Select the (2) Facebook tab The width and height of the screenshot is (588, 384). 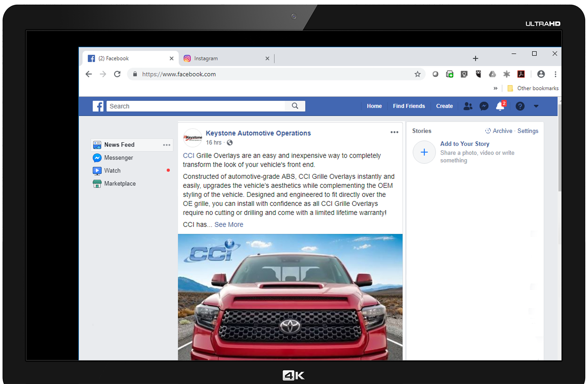(x=130, y=58)
